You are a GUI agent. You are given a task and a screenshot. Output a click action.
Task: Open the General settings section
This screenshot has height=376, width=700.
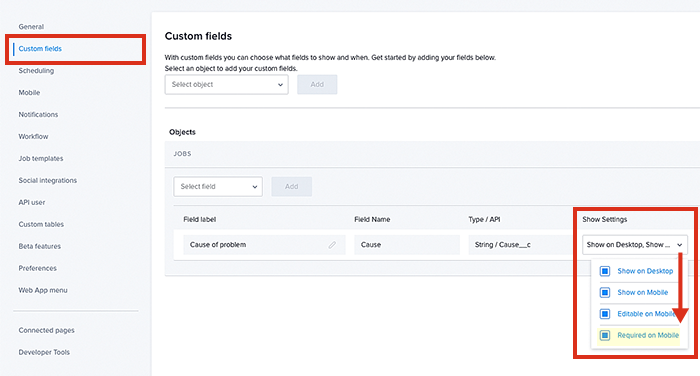click(x=31, y=27)
